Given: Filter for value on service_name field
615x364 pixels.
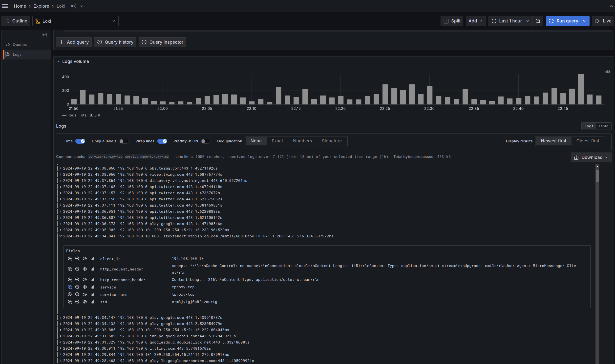Looking at the screenshot, I should (70, 294).
